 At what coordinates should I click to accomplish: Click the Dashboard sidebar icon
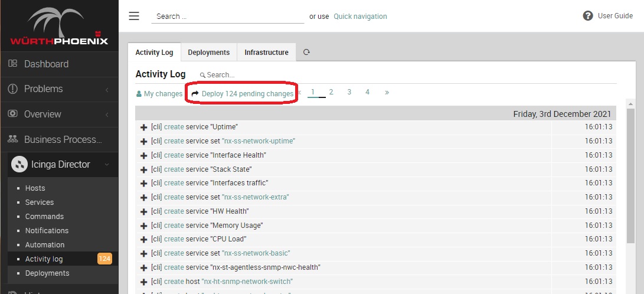[x=12, y=64]
